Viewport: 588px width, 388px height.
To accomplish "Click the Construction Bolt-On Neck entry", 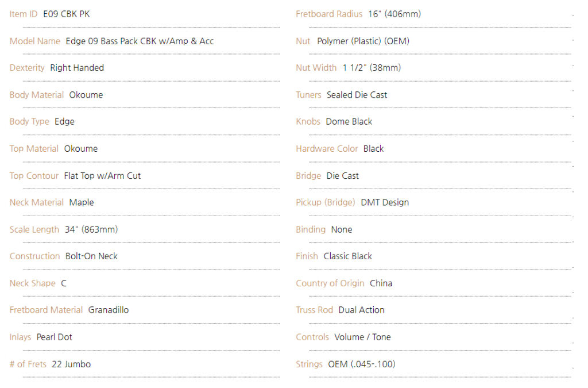I will click(x=63, y=256).
